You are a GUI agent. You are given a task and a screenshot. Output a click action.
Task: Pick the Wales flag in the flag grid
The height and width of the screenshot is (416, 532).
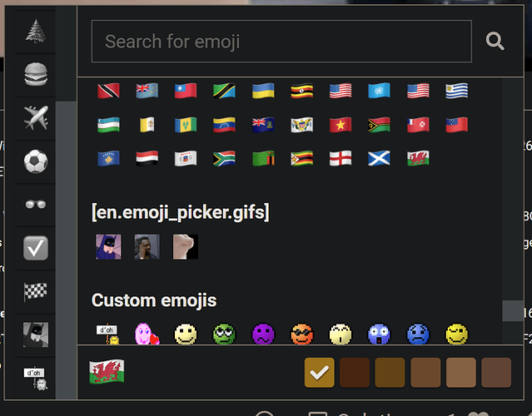tap(418, 158)
